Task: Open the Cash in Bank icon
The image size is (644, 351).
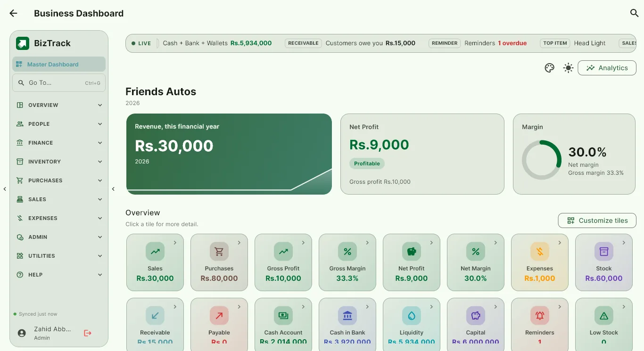Action: point(347,316)
